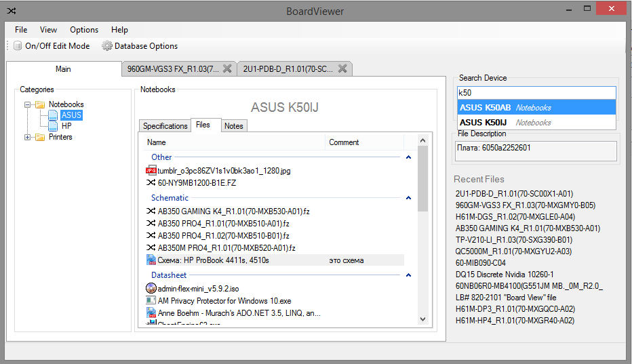Click AM Privacy Protector exe icon
Image resolution: width=632 pixels, height=364 pixels.
(x=151, y=300)
